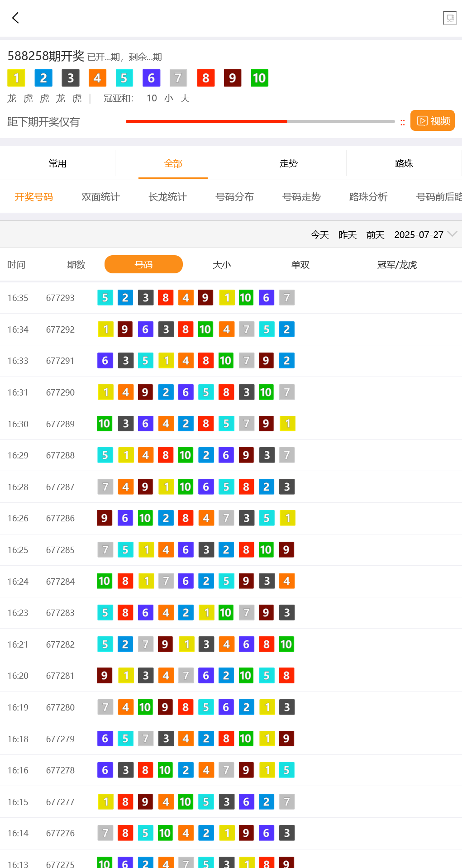Click first ball 9 in row 677286
This screenshot has width=462, height=868.
[x=105, y=518]
